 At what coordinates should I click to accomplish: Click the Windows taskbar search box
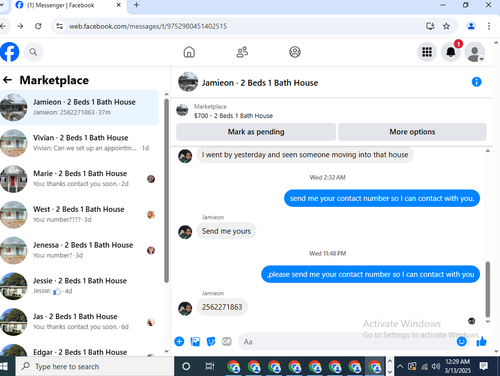94,366
